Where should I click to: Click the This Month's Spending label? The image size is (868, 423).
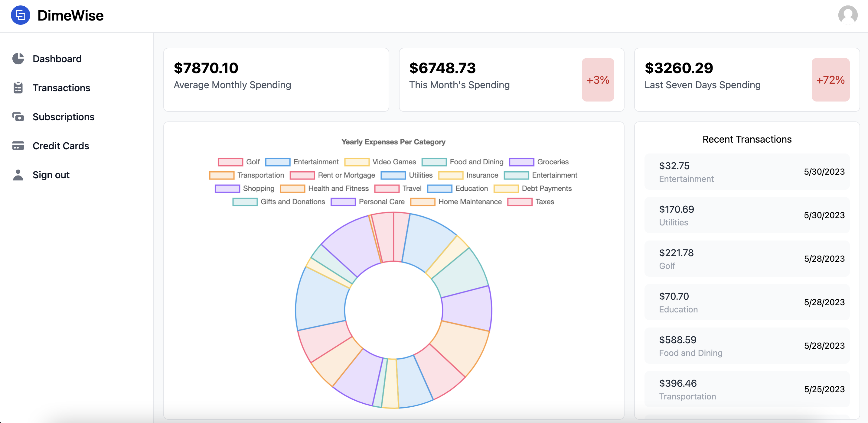[x=459, y=85]
